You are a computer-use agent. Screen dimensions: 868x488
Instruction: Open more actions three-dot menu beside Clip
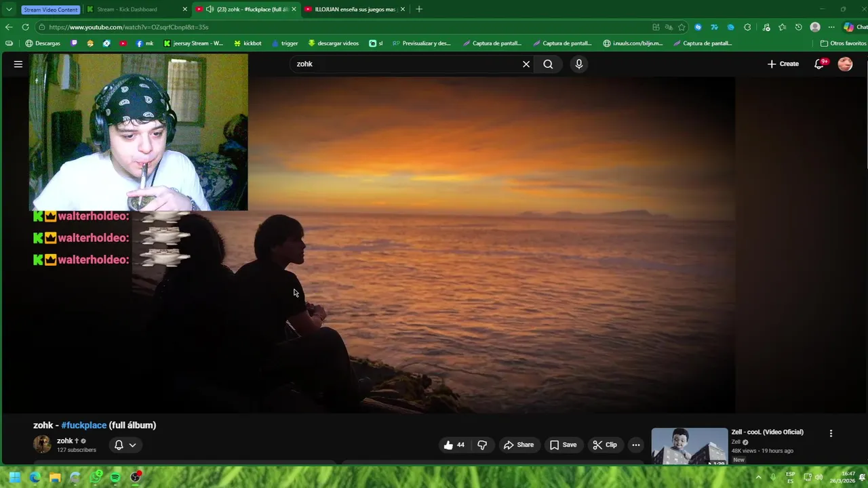coord(635,445)
